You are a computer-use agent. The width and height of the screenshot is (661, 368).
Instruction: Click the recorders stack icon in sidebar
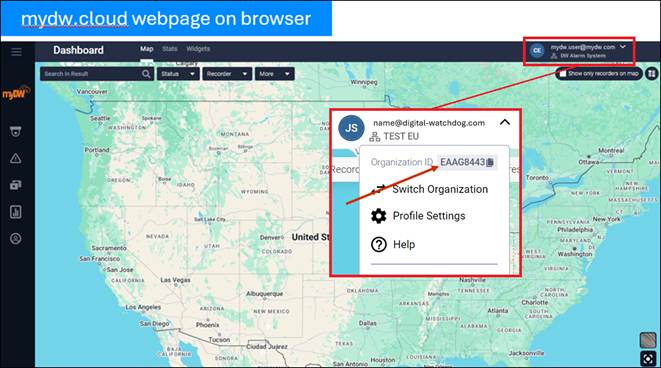coord(16,185)
